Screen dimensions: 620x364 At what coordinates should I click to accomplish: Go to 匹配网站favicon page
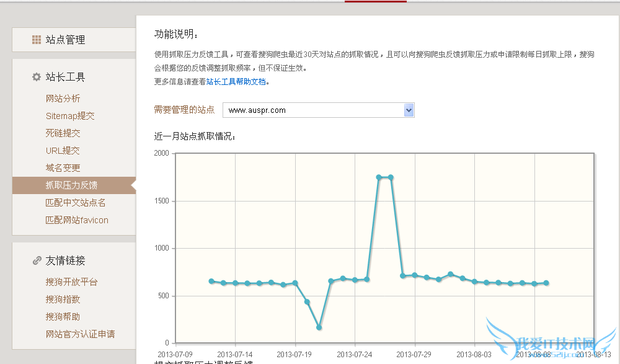[77, 220]
